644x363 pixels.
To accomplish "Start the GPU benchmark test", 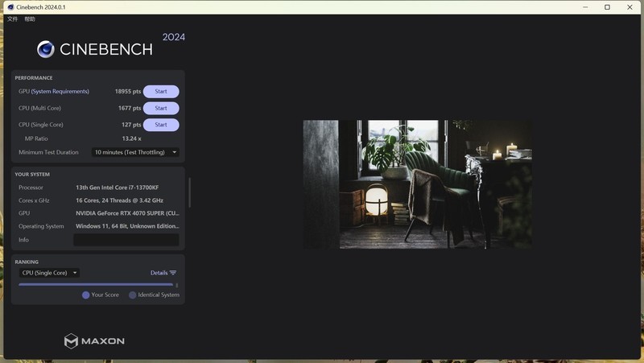I will 161,92.
